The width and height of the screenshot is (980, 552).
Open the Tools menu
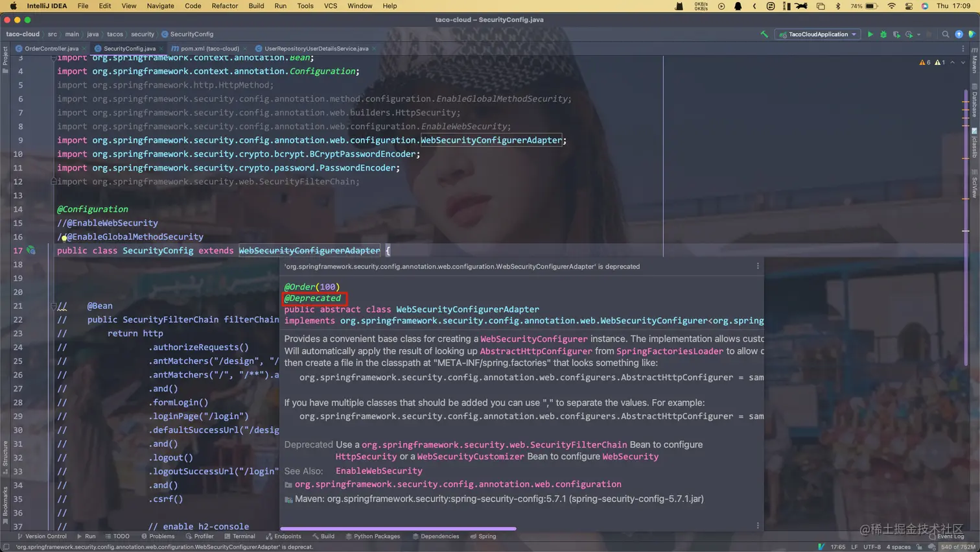click(305, 6)
